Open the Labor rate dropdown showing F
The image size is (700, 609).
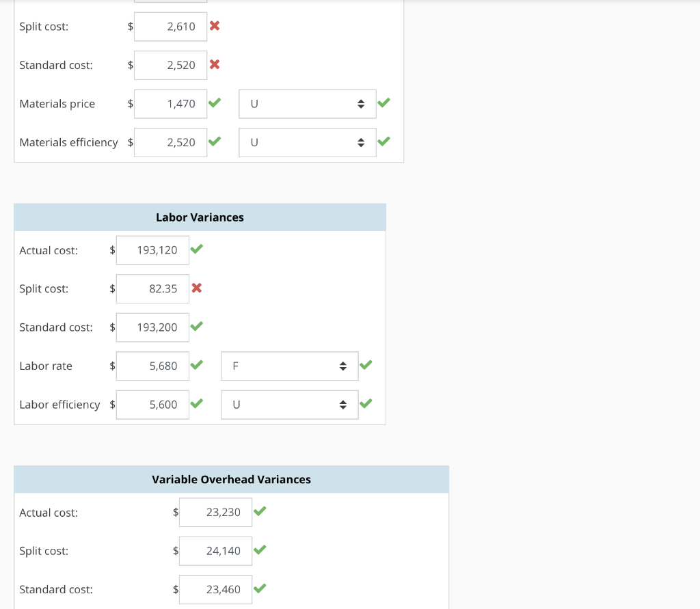[x=289, y=366]
